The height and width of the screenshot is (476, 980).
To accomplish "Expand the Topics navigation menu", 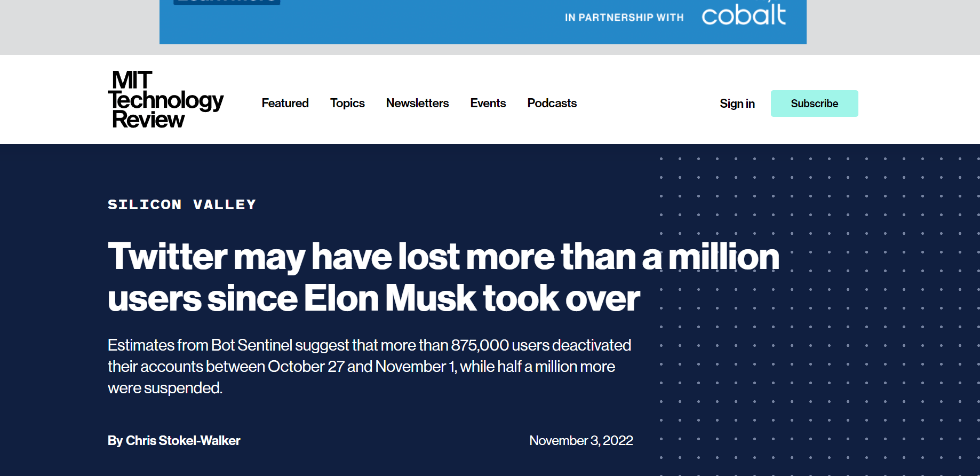I will tap(347, 103).
